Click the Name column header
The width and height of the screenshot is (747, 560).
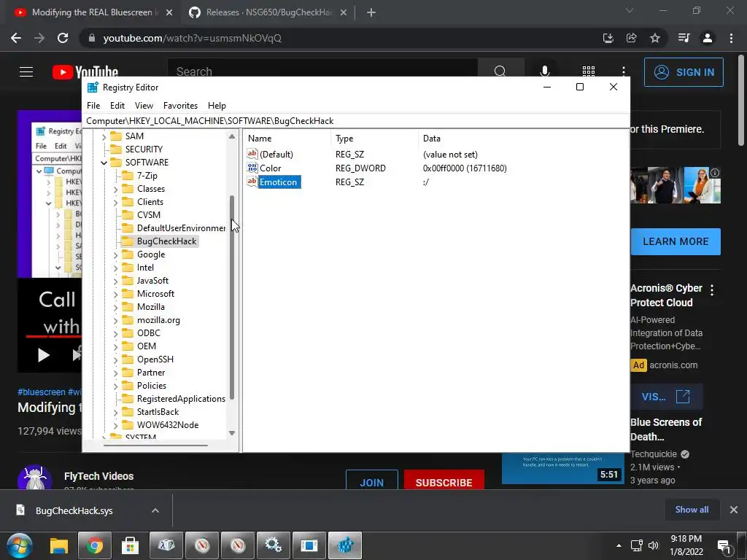[287, 139]
